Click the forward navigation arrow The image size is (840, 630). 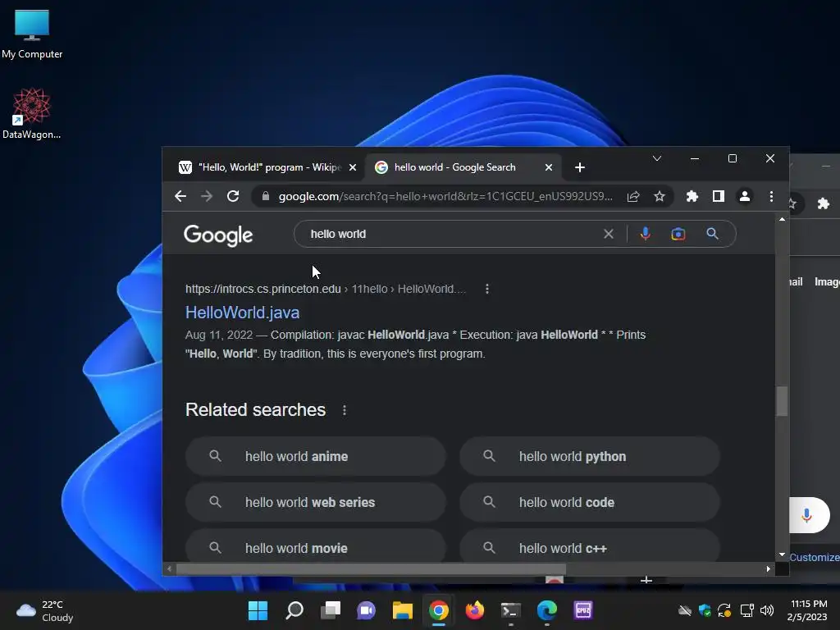click(x=207, y=196)
